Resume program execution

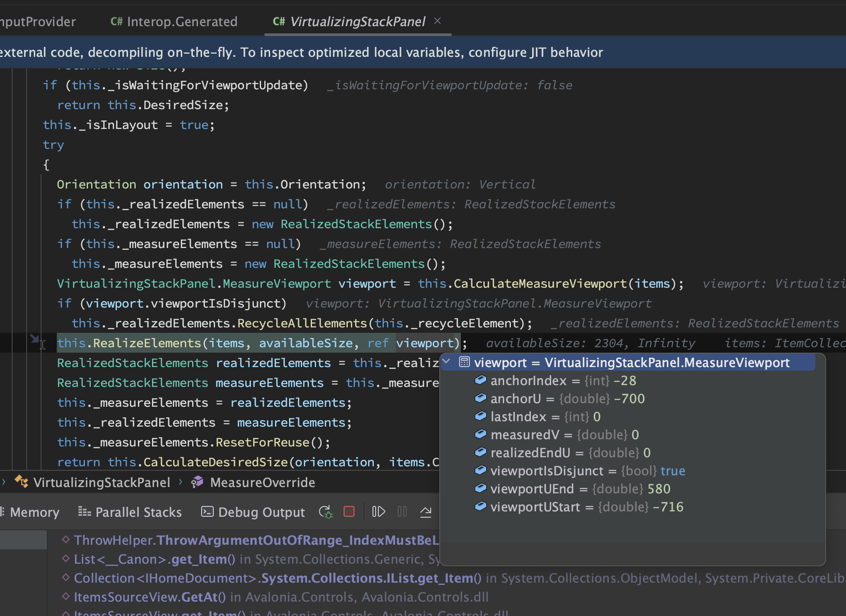coord(378,511)
